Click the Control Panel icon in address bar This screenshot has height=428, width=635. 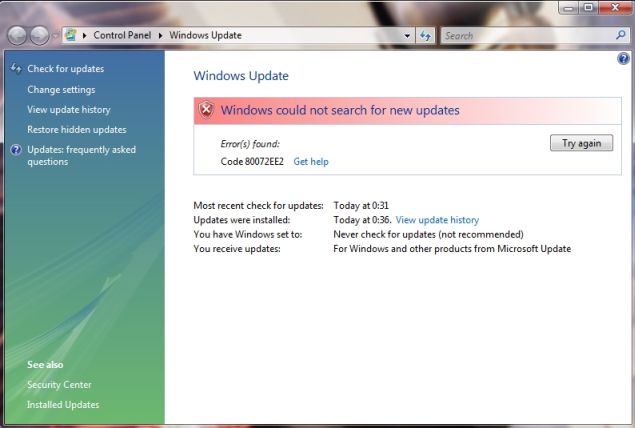71,35
